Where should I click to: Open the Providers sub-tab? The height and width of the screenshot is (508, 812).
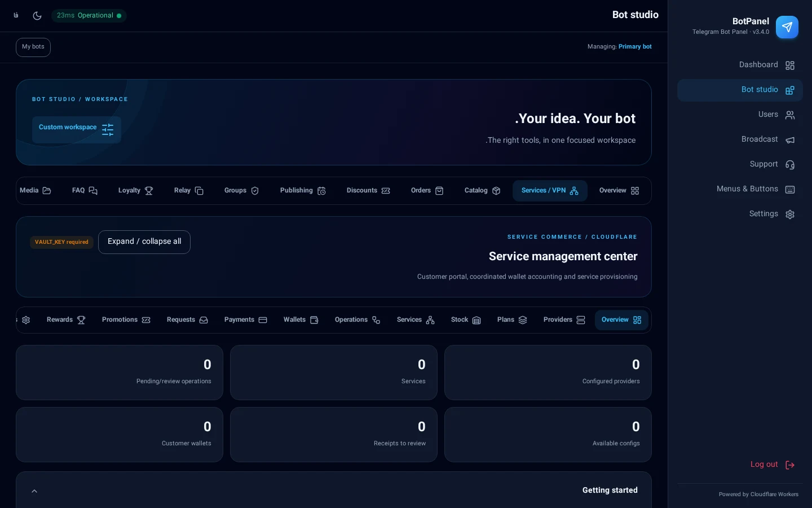(x=564, y=320)
